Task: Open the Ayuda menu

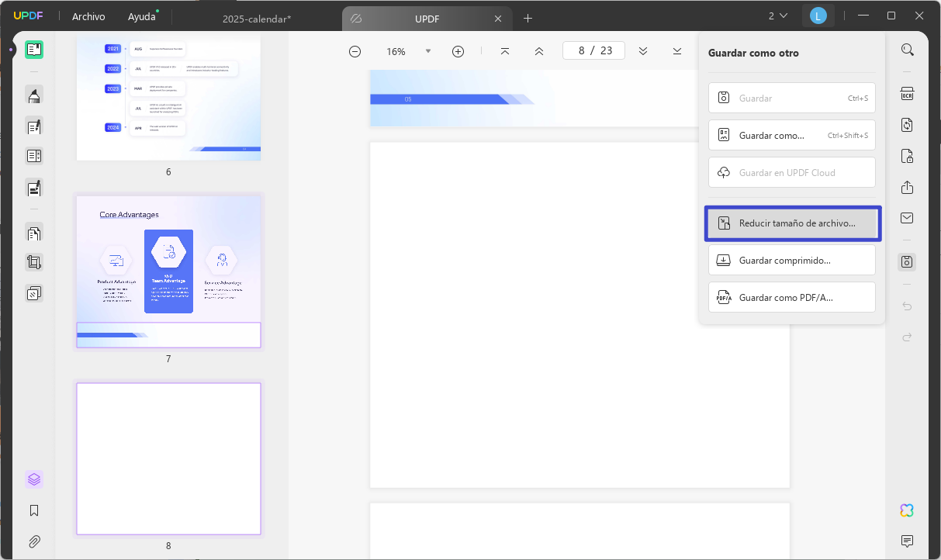Action: [141, 16]
